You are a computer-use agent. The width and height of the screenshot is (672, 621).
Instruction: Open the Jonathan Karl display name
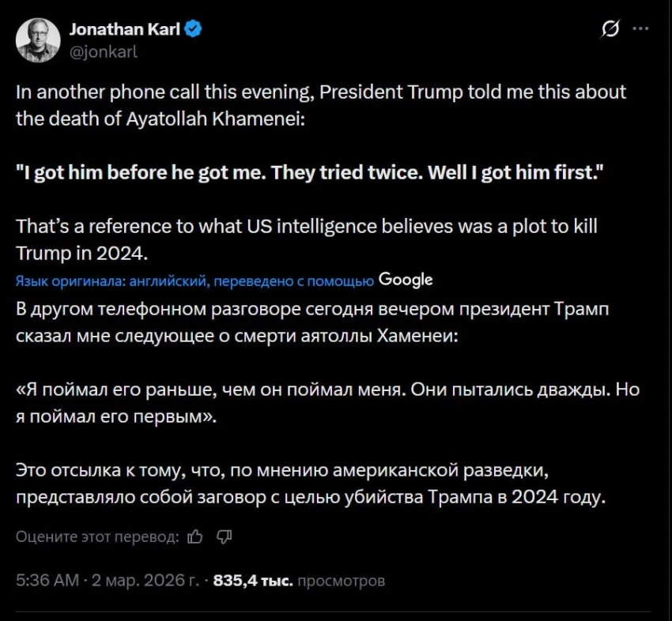[126, 30]
